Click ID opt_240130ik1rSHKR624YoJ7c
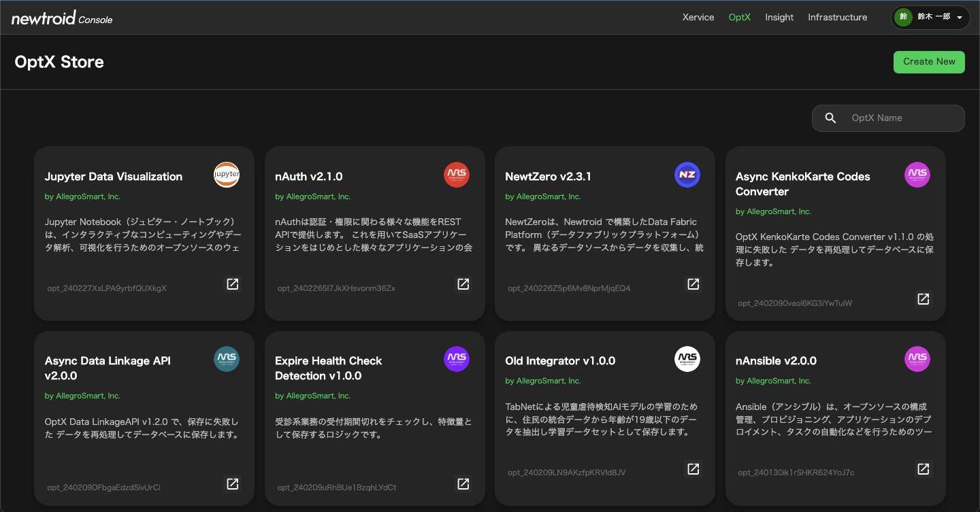This screenshot has height=512, width=980. pos(796,473)
